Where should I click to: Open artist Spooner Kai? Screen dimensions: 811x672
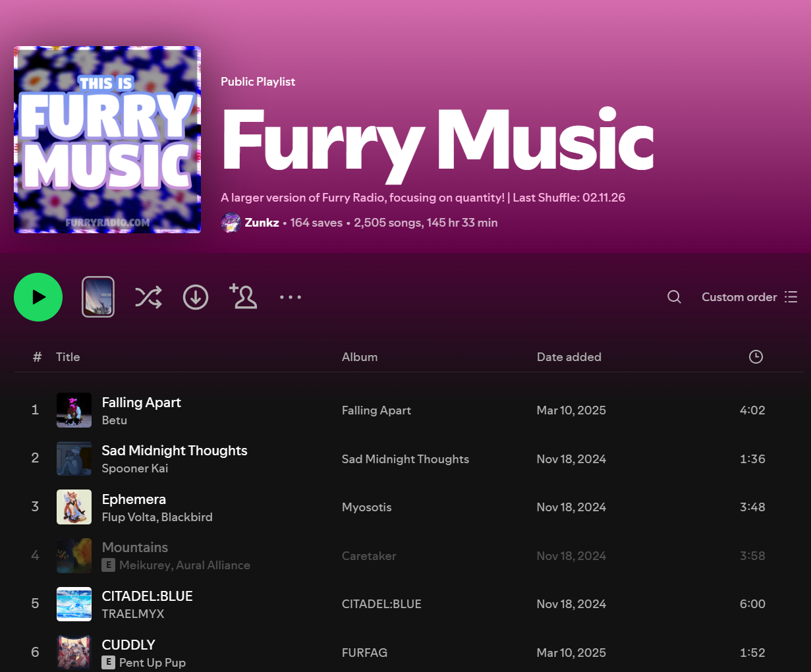(x=135, y=468)
